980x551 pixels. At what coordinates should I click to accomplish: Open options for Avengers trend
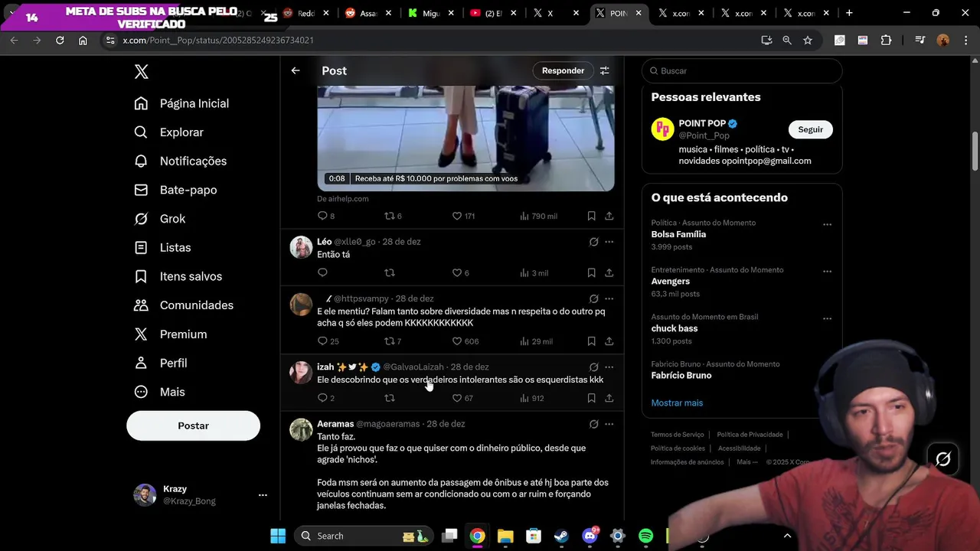(x=827, y=272)
